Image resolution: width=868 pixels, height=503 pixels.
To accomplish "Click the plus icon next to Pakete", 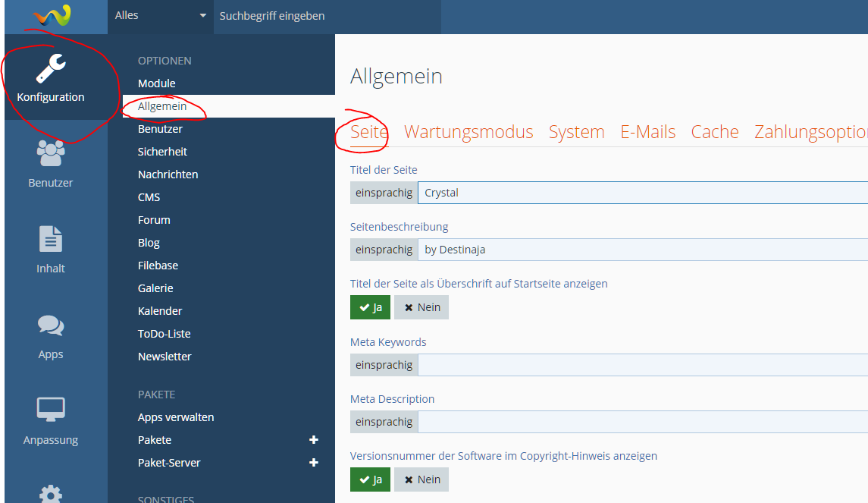I will [x=314, y=440].
